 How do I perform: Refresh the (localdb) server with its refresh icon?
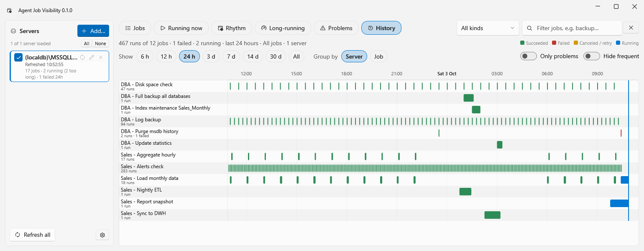coord(82,57)
